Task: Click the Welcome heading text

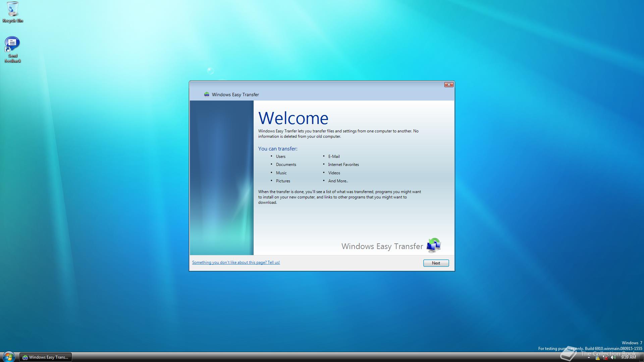Action: [293, 118]
